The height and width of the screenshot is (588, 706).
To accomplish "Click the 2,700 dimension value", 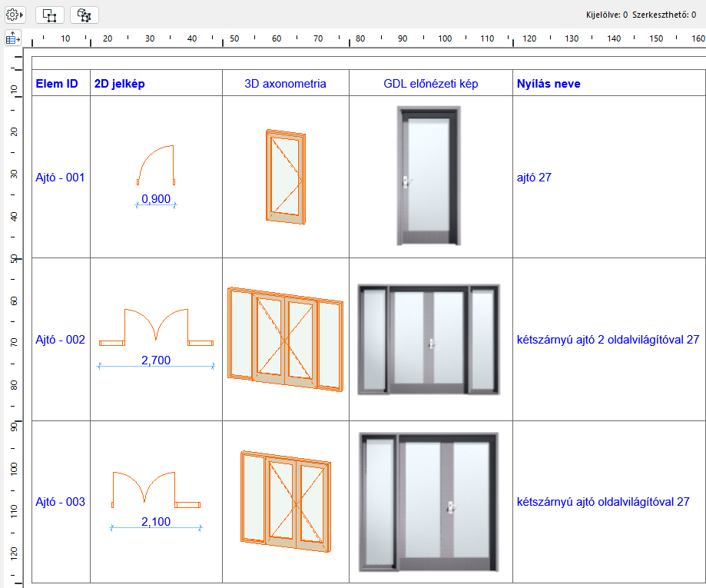I will coord(156,360).
